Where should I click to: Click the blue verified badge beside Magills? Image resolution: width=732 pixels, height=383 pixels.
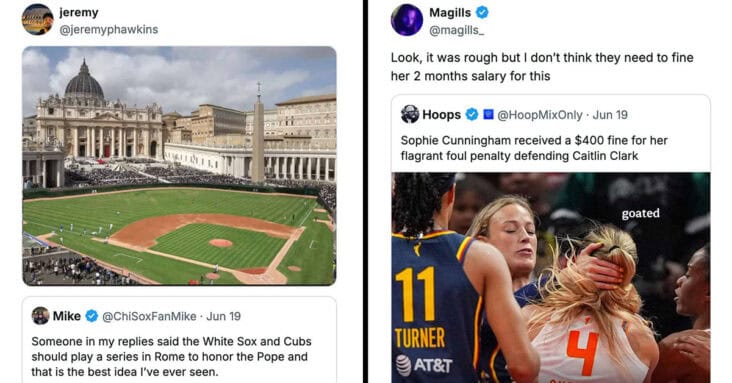[x=482, y=12]
